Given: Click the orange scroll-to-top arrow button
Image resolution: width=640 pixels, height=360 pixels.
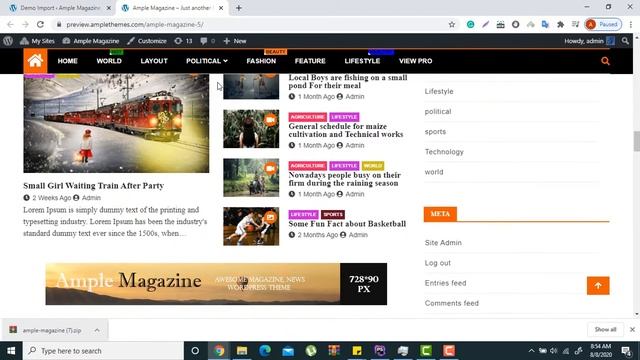Looking at the screenshot, I should pos(598,286).
